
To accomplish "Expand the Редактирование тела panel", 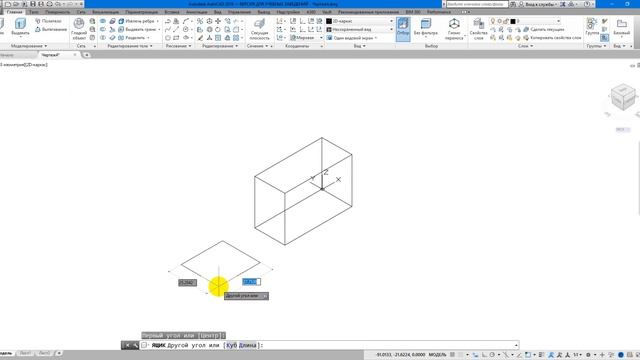I will pyautogui.click(x=130, y=46).
